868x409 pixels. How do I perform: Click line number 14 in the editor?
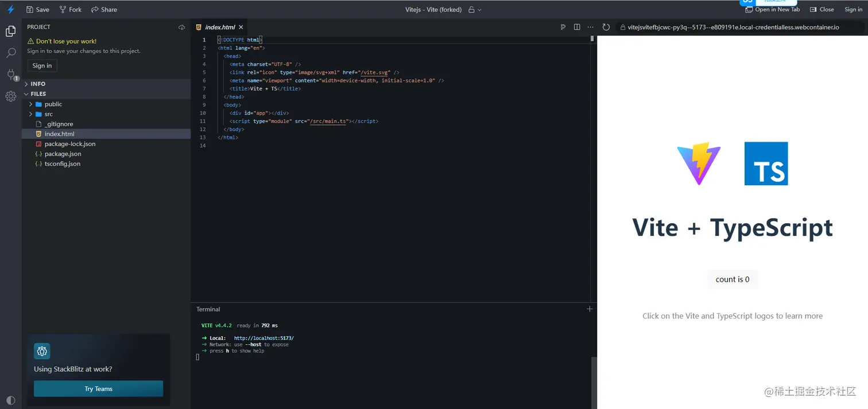(203, 146)
